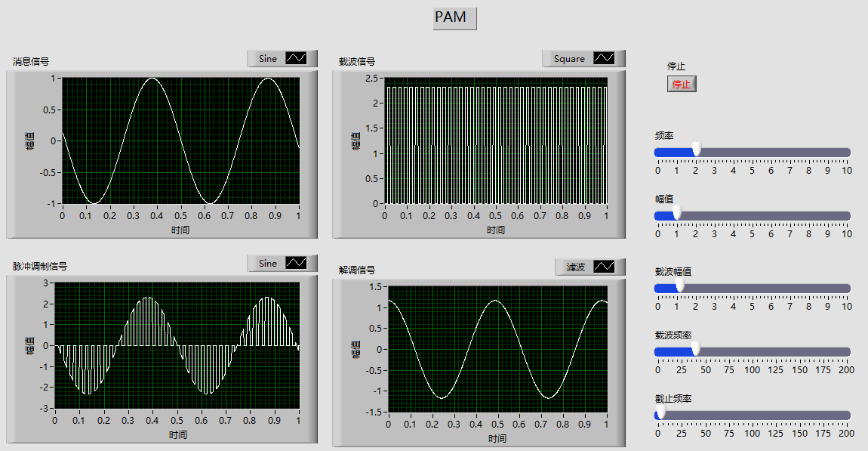
Task: Click the Sine legend line icon of 消息信号 graph
Action: click(x=296, y=58)
